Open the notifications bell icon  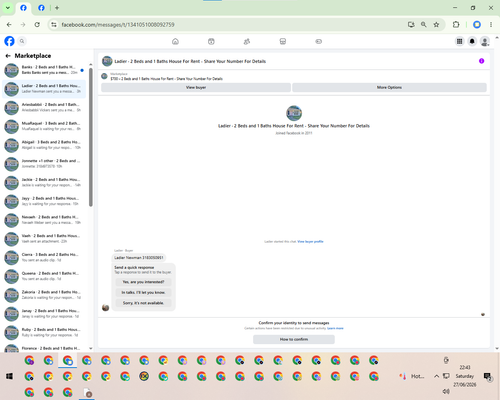(x=472, y=41)
